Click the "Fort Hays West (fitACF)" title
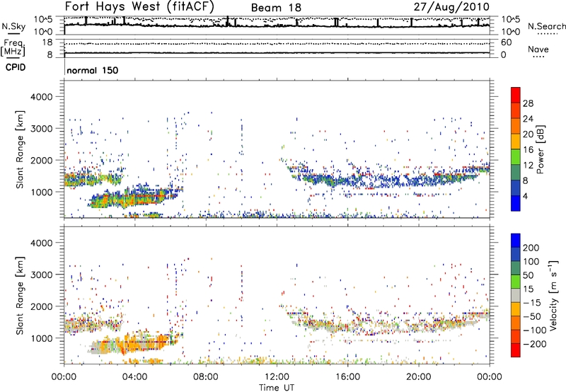The width and height of the screenshot is (566, 392). [x=139, y=6]
